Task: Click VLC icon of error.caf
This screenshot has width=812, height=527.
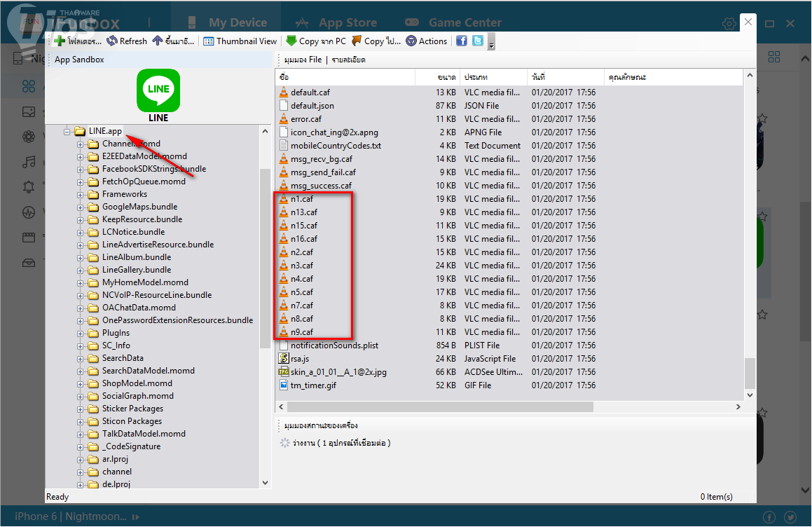Action: [x=283, y=118]
